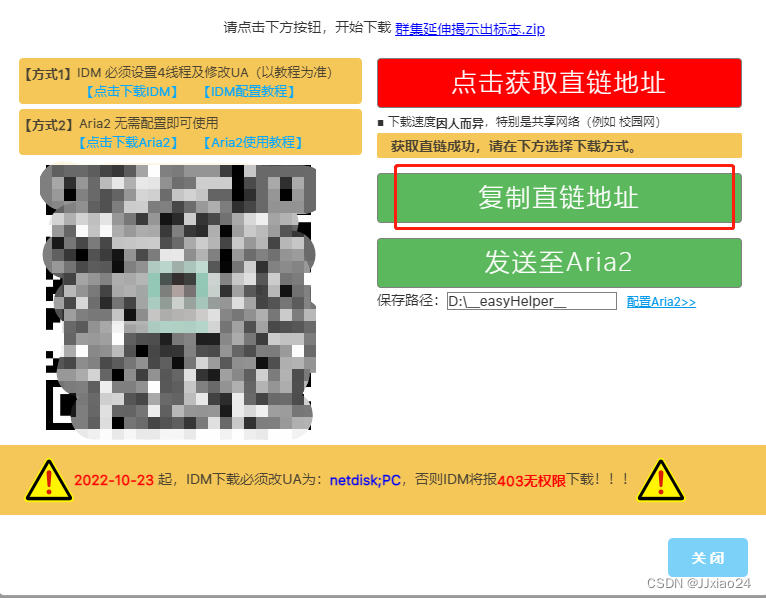Click the green 复制直链地址 button
Viewport: 766px width, 598px height.
point(559,198)
